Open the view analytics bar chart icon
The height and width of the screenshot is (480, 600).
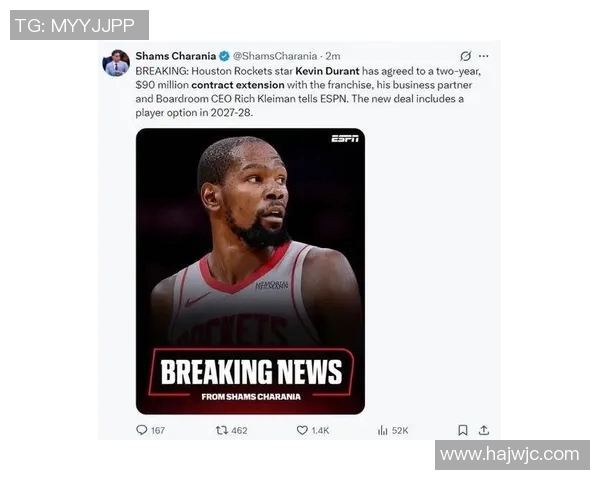point(383,430)
